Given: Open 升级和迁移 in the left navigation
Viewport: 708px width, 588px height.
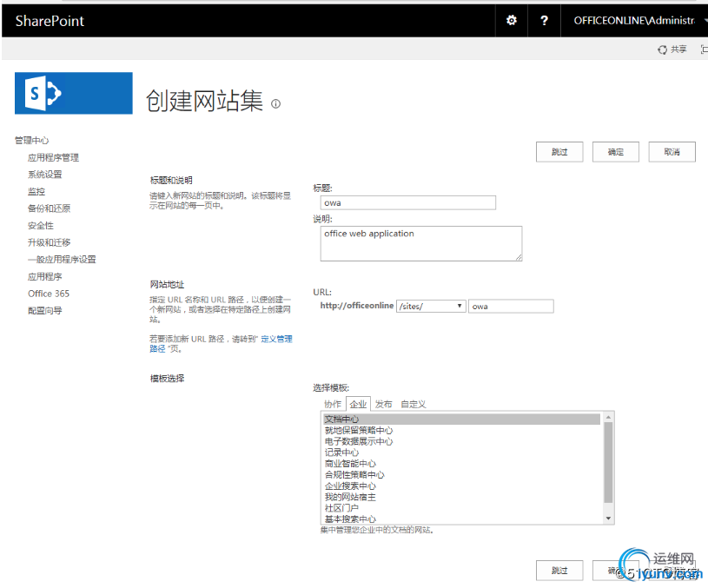Looking at the screenshot, I should 49,242.
